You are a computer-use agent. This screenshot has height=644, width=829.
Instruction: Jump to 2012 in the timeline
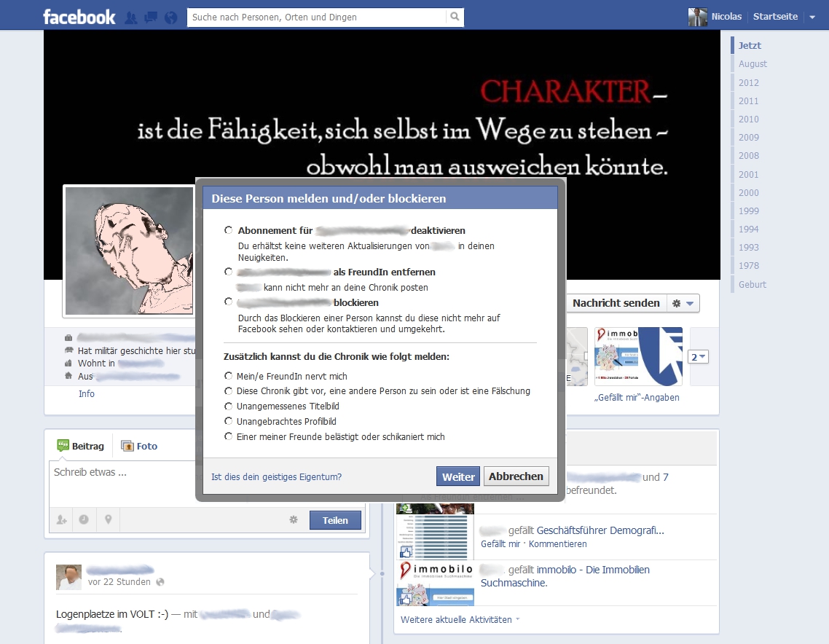(748, 82)
